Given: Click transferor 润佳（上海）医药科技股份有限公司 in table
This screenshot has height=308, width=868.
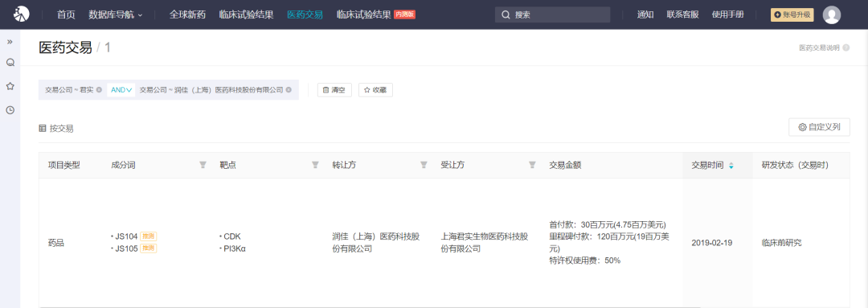Looking at the screenshot, I should point(376,243).
